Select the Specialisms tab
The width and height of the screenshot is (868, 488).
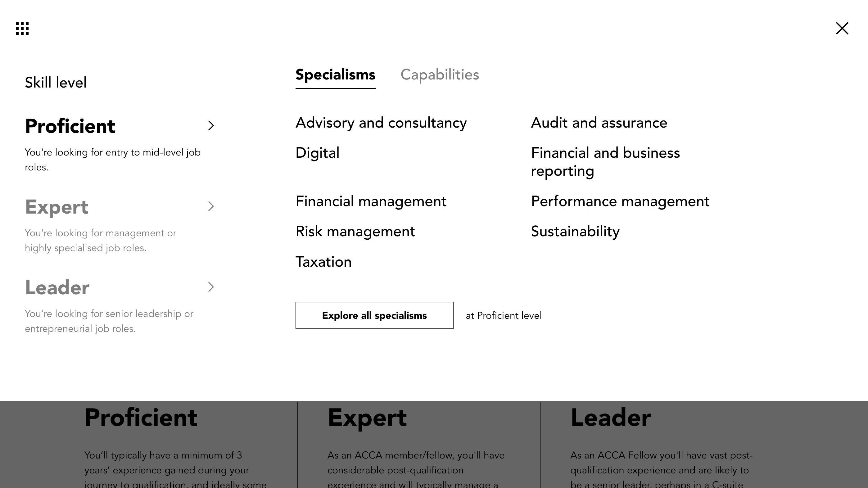tap(335, 75)
